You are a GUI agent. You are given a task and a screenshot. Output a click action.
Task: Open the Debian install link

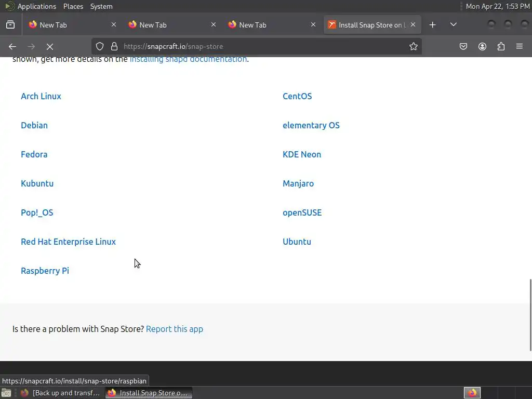pos(34,125)
